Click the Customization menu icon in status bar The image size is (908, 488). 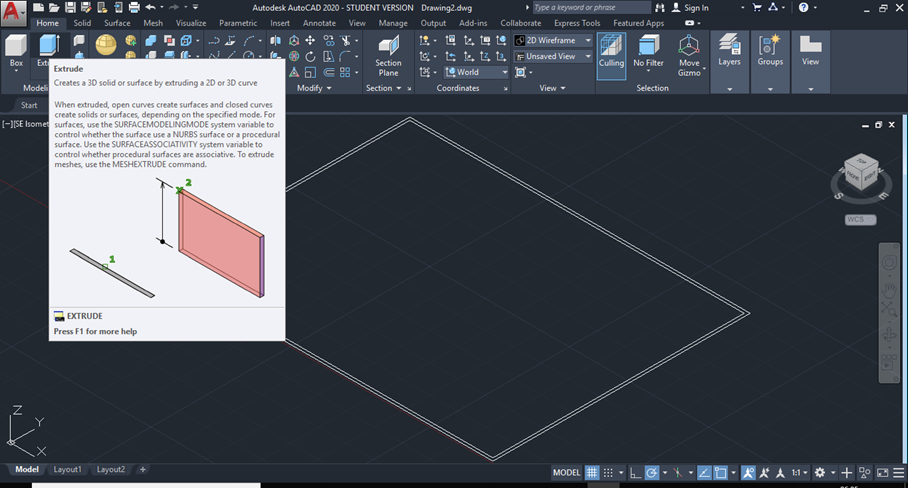tap(898, 473)
